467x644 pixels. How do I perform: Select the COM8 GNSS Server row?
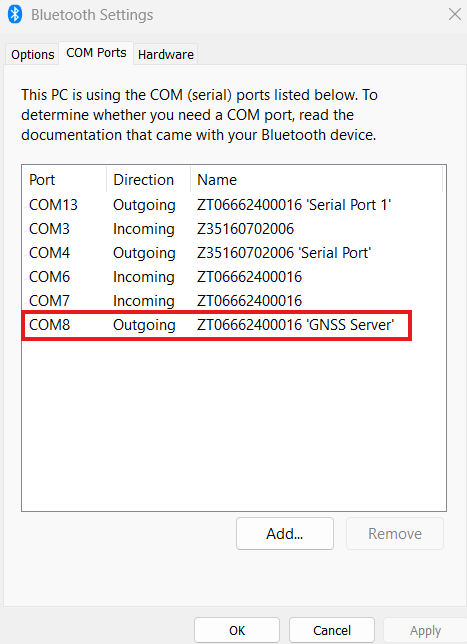click(x=217, y=325)
